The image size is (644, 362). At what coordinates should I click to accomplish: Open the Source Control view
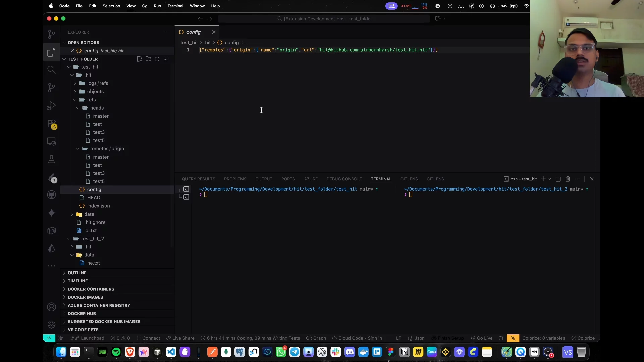(51, 87)
